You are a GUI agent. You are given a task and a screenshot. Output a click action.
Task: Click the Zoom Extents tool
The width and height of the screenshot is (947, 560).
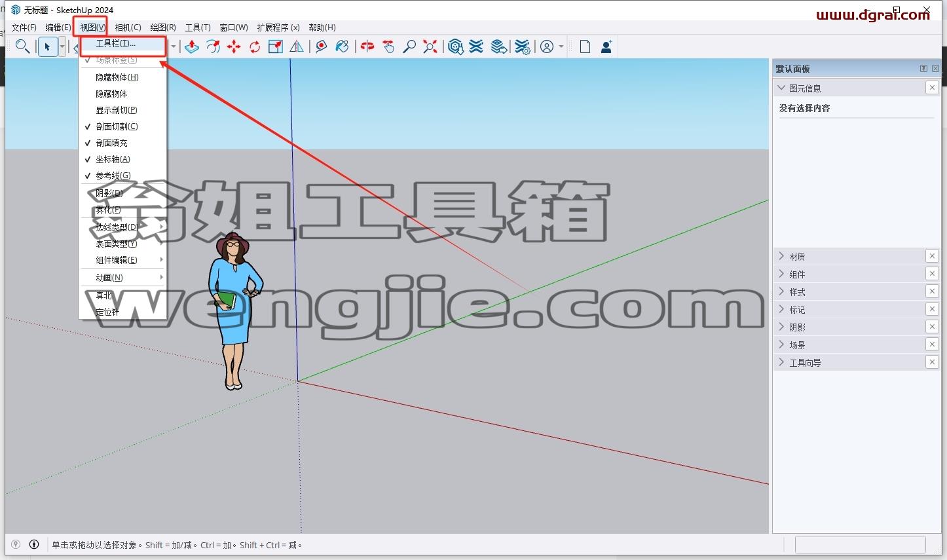pos(430,47)
